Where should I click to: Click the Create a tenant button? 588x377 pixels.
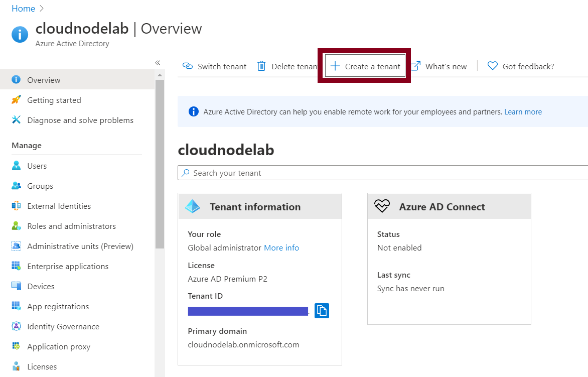tap(364, 65)
